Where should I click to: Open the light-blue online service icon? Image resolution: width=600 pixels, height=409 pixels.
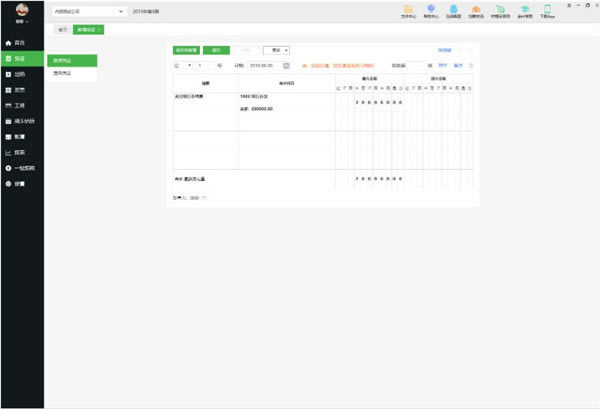453,11
